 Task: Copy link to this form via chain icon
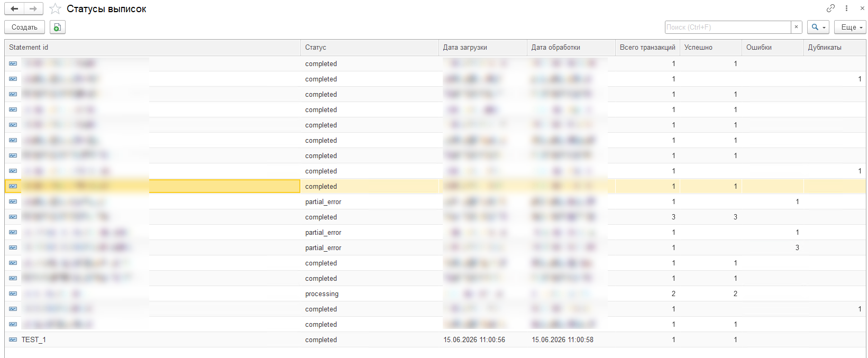coord(830,8)
